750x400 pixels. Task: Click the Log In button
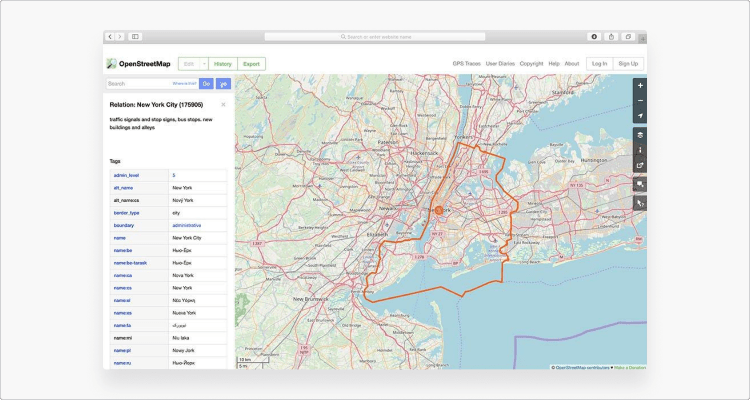click(x=599, y=64)
